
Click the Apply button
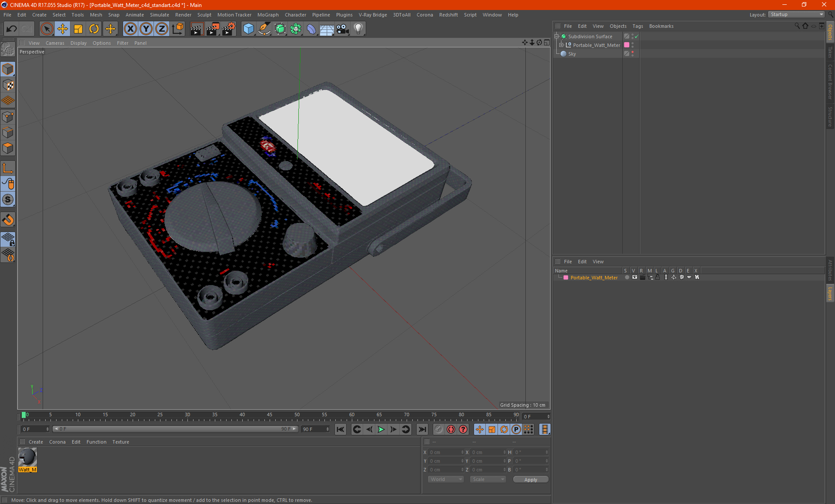pyautogui.click(x=531, y=479)
